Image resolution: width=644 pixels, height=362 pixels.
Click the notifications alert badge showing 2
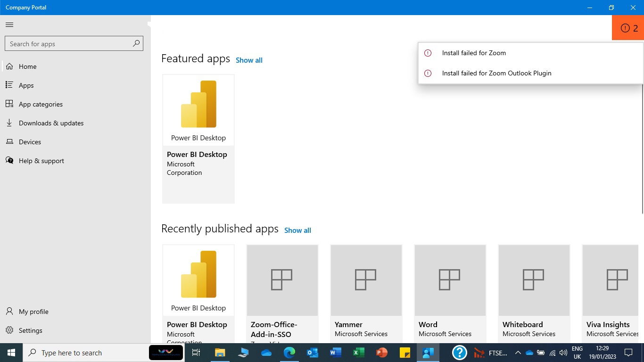coord(628,28)
